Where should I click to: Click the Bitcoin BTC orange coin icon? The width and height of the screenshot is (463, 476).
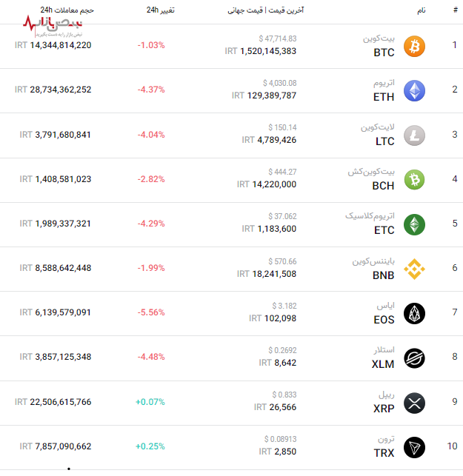415,47
